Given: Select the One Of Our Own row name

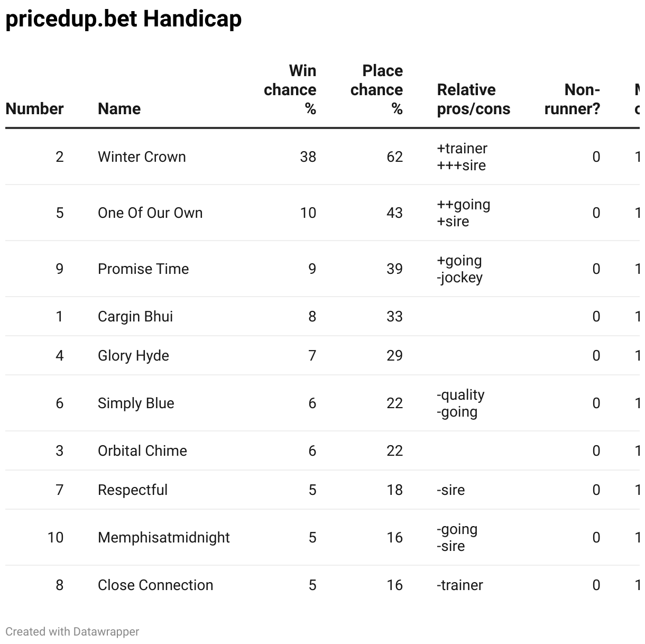Looking at the screenshot, I should [x=150, y=213].
